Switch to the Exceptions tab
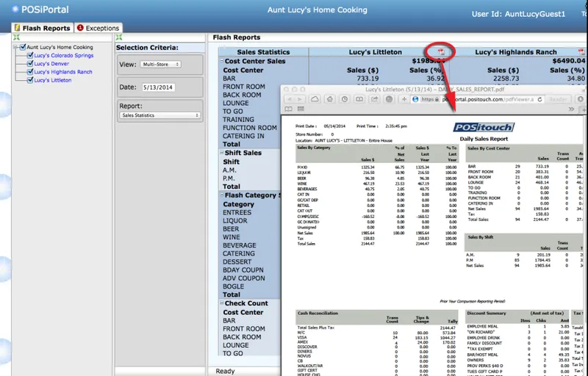Screen dimensions: 588x376 98,28
